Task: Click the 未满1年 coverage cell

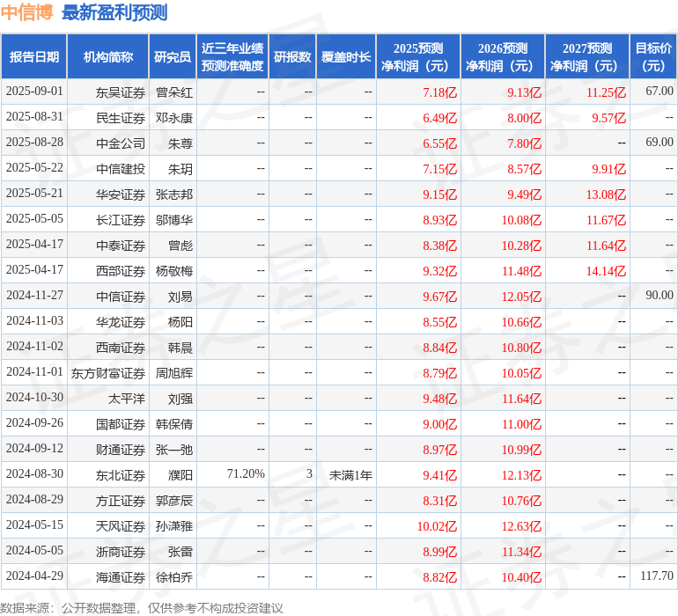Action: tap(350, 475)
